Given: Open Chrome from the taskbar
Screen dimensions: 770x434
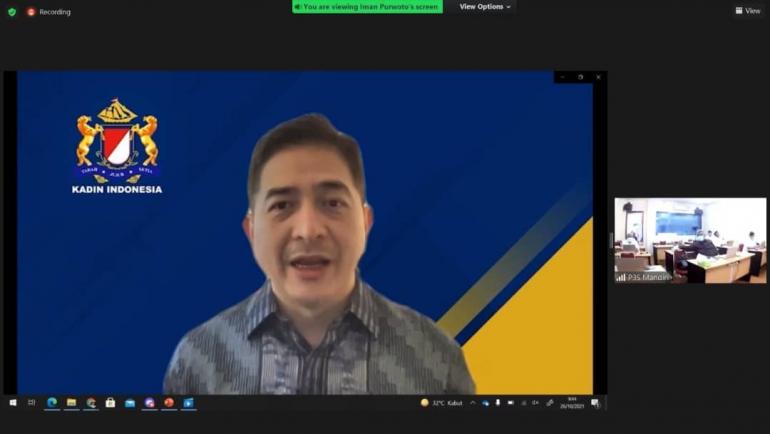Looking at the screenshot, I should 91,403.
